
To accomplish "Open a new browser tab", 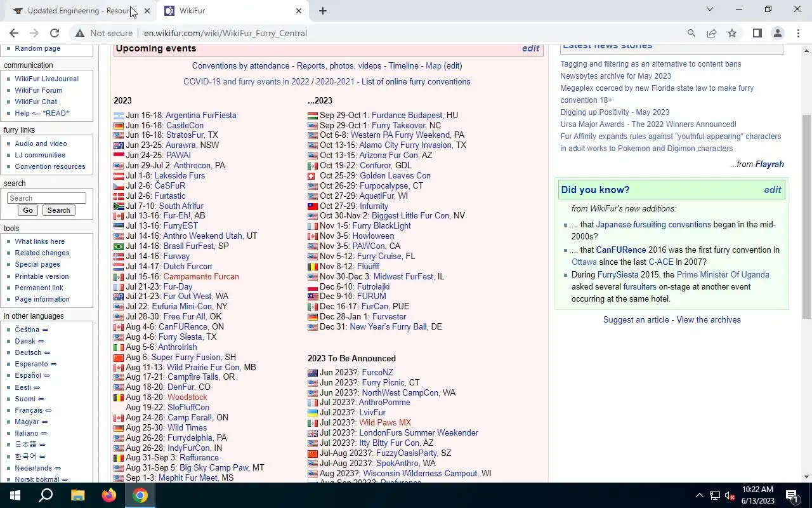I will point(322,11).
